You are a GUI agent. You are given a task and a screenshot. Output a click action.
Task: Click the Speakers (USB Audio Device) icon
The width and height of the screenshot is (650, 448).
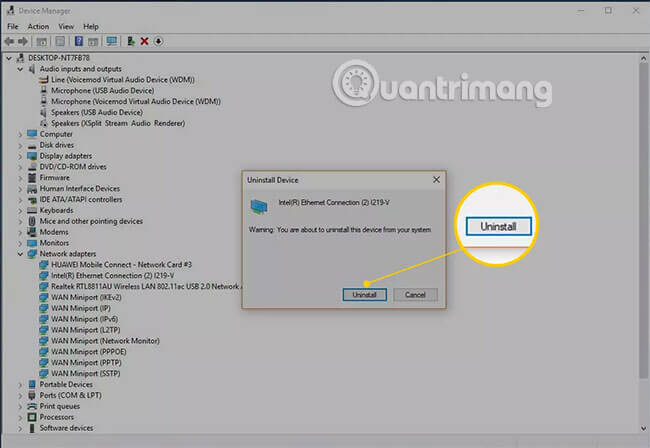point(44,112)
